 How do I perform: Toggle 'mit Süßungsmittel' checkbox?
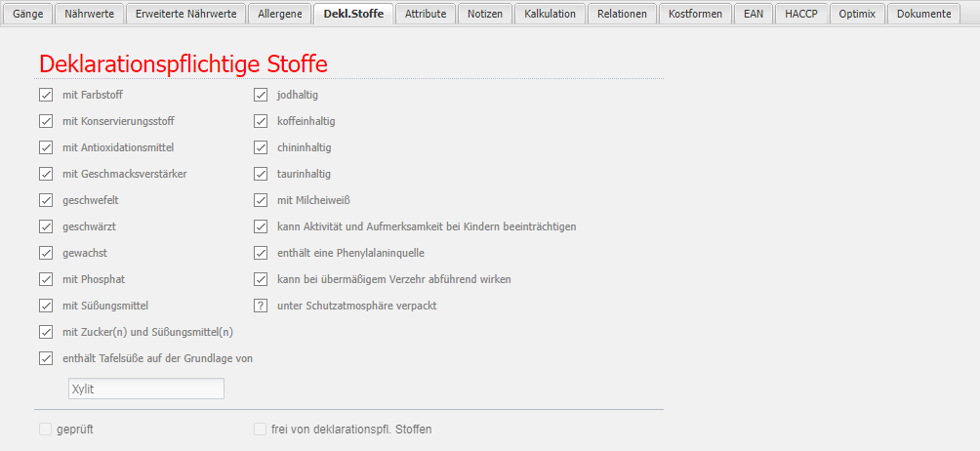click(46, 306)
